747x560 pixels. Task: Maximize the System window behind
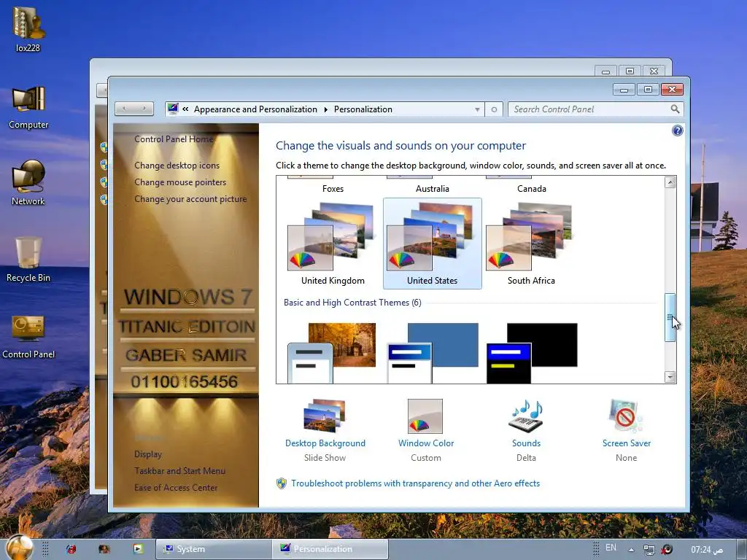pyautogui.click(x=630, y=71)
